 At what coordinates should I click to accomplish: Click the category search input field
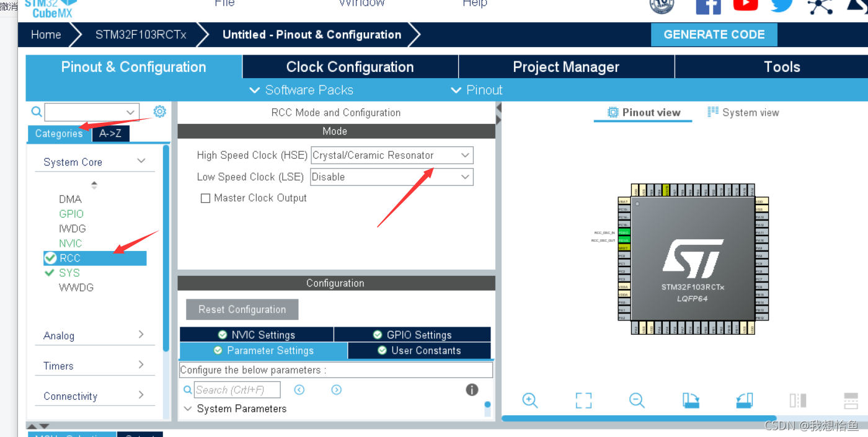pyautogui.click(x=85, y=112)
